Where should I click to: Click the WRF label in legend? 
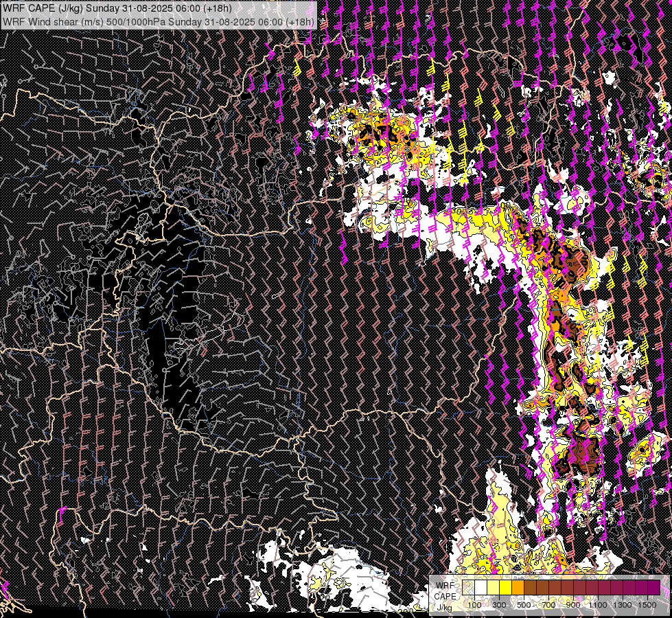pos(445,586)
